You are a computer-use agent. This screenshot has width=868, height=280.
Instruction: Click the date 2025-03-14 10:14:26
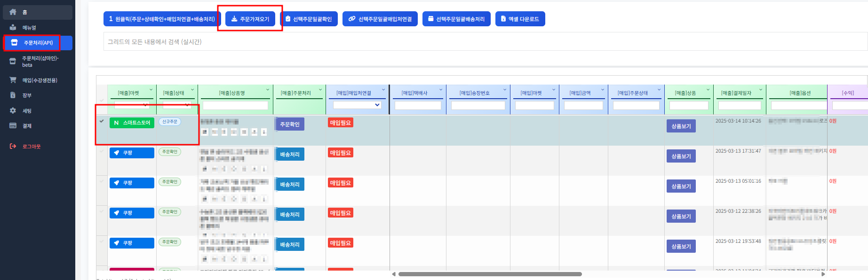coord(738,121)
